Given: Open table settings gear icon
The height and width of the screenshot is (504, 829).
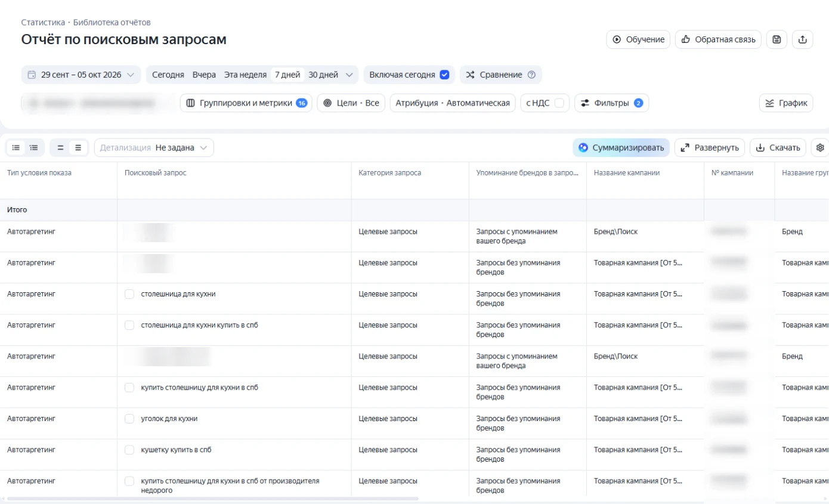Looking at the screenshot, I should (821, 148).
